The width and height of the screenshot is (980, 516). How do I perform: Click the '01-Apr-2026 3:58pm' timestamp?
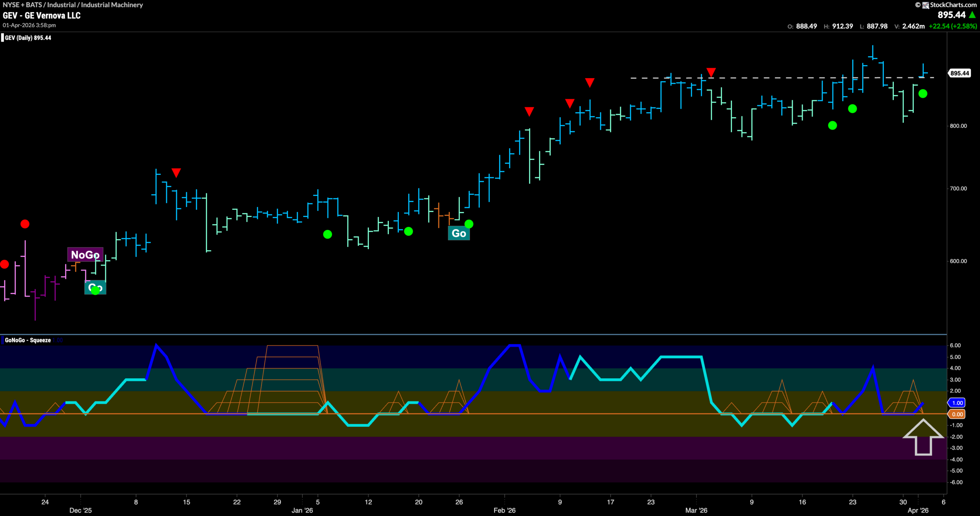(29, 25)
